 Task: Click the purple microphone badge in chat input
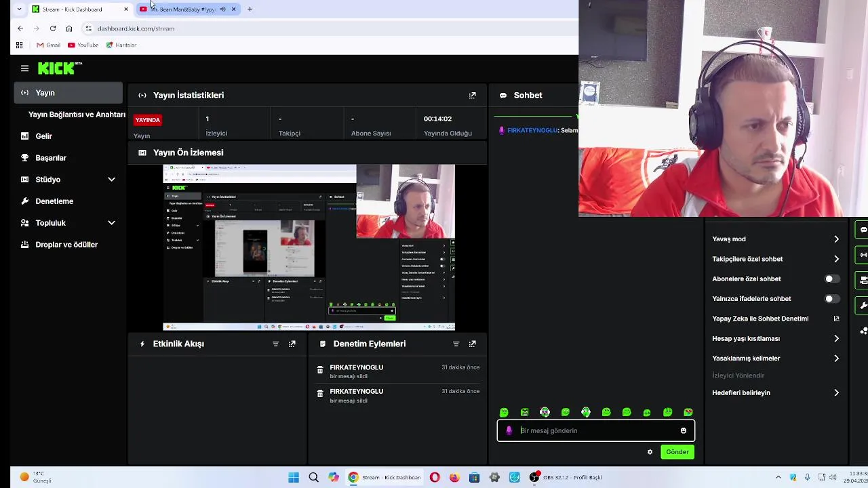coord(509,430)
